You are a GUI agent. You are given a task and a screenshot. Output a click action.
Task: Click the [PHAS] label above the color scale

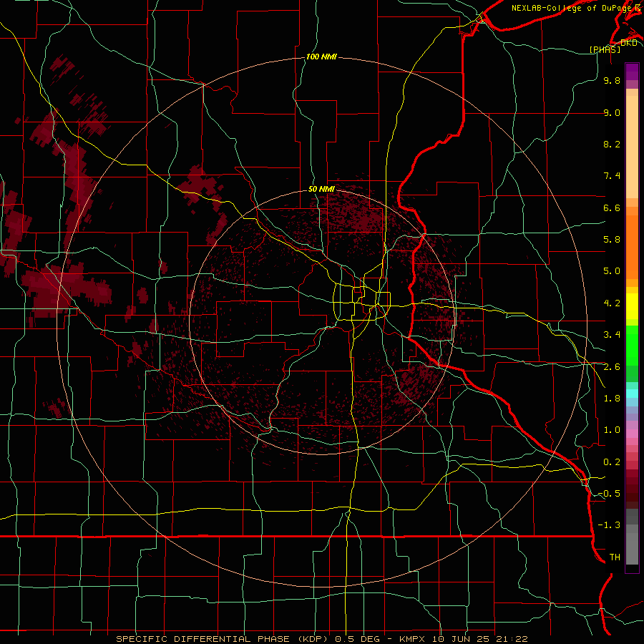tap(605, 49)
